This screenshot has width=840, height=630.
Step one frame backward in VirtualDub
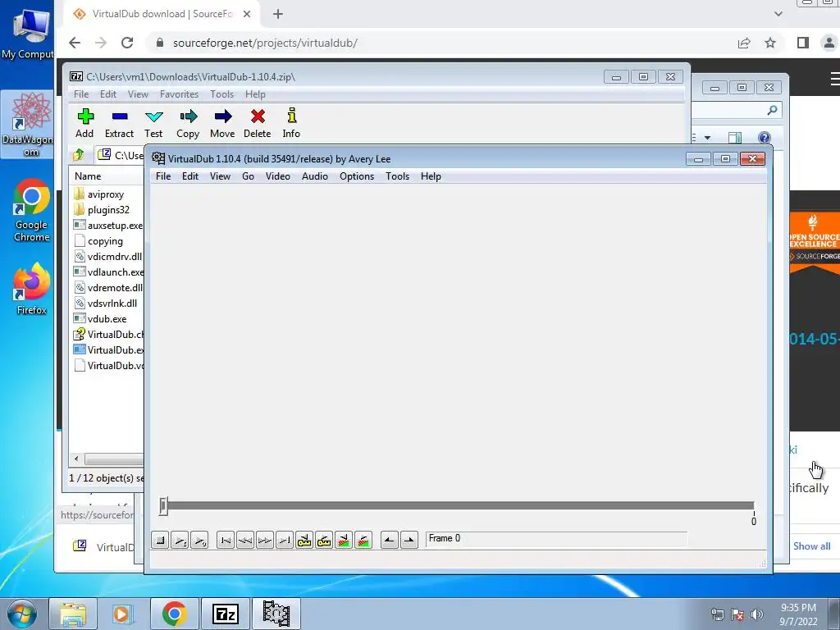(245, 540)
